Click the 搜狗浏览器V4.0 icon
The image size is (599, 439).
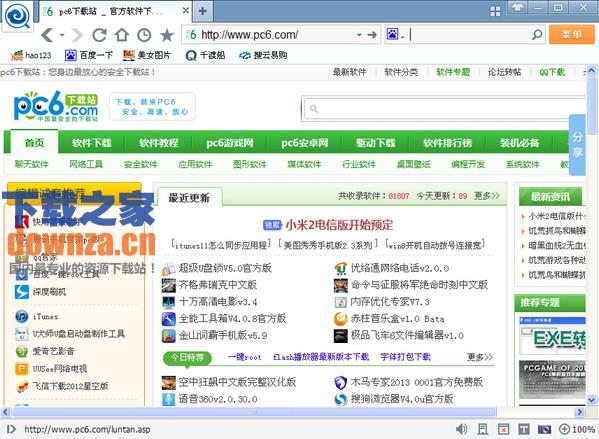pyautogui.click(x=340, y=399)
